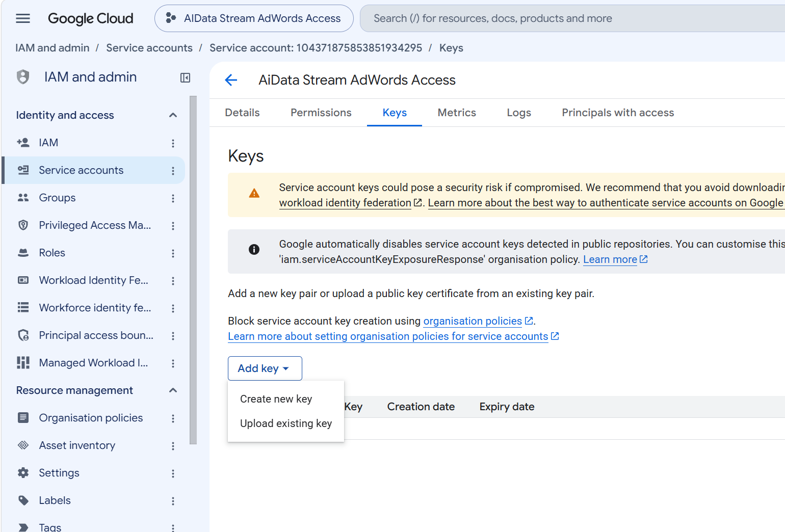Switch to the Metrics tab

[x=457, y=113]
